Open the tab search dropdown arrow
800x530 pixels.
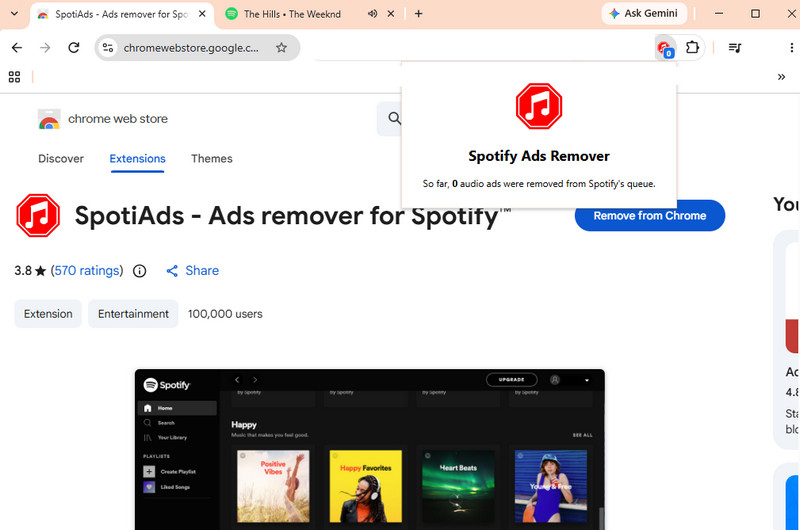(x=14, y=14)
